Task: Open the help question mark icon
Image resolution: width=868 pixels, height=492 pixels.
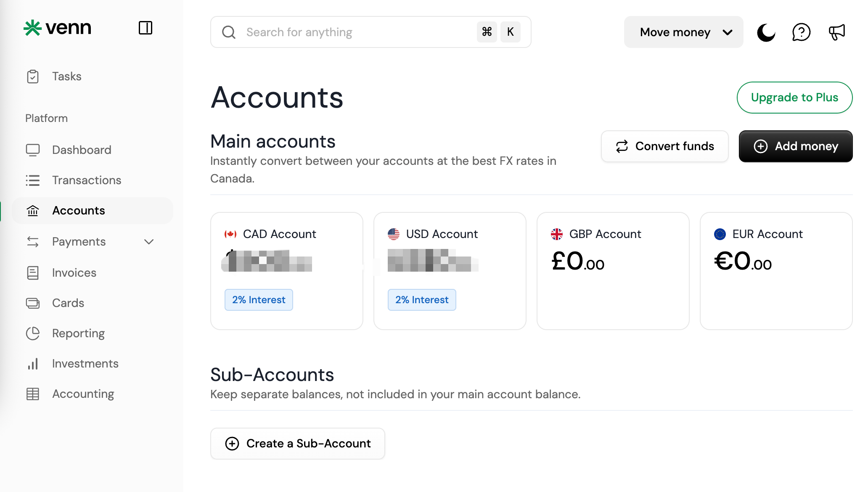Action: pos(801,32)
